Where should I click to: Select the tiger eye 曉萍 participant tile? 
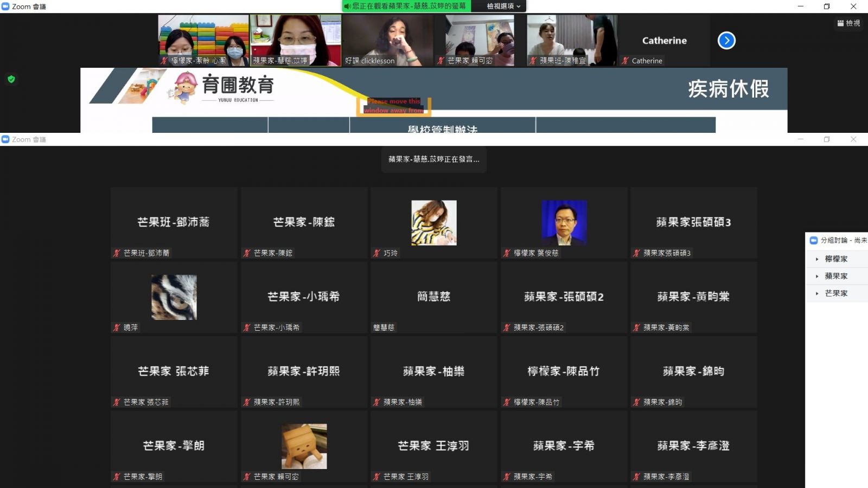[174, 297]
